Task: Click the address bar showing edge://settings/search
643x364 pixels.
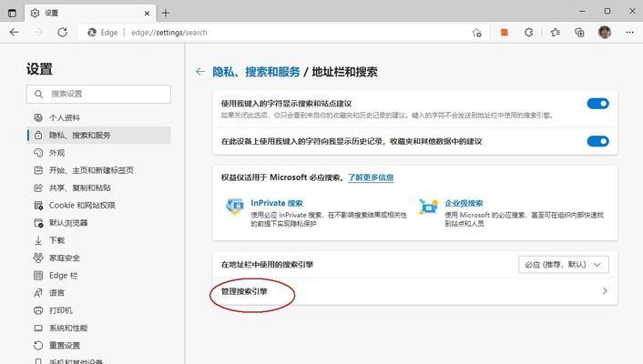Action: click(x=283, y=33)
